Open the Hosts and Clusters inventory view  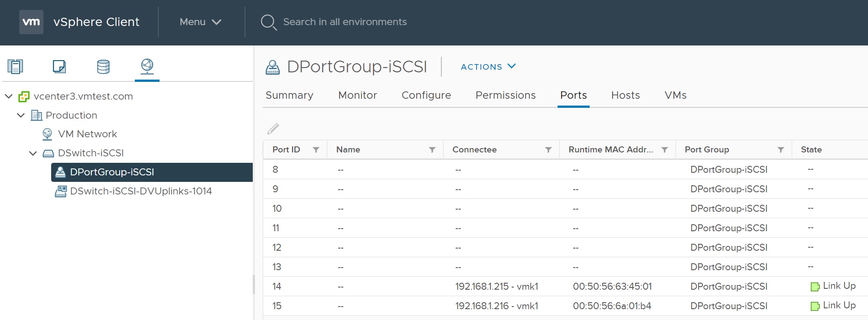pyautogui.click(x=15, y=67)
